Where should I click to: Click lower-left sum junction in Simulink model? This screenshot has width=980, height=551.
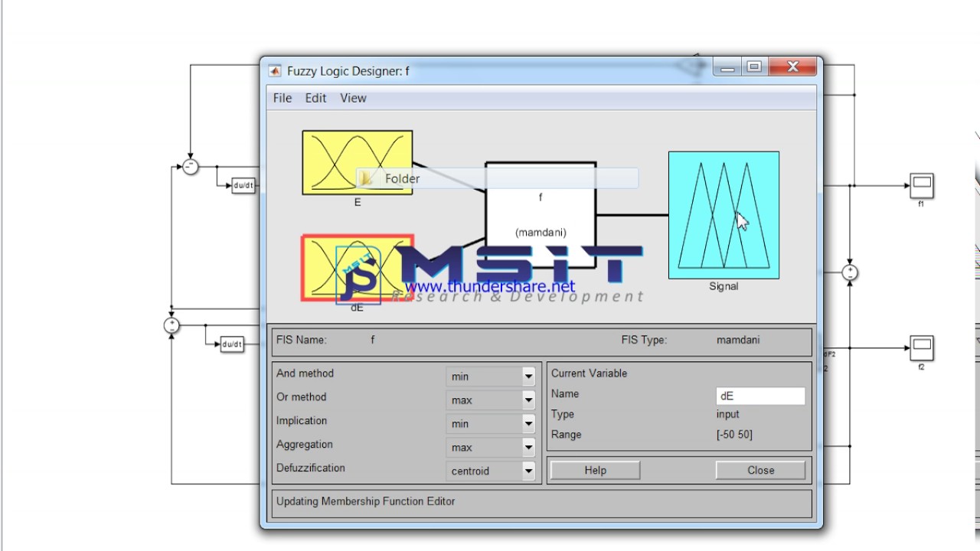click(171, 325)
